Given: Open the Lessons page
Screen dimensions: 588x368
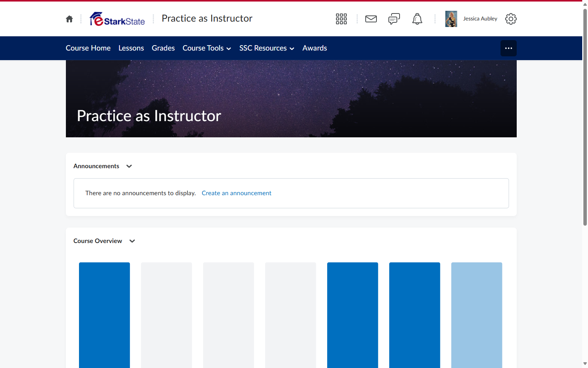Looking at the screenshot, I should tap(131, 48).
